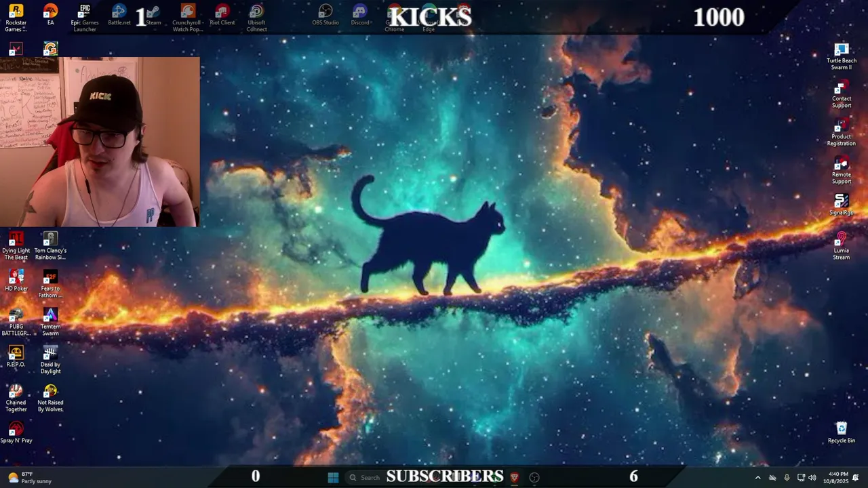Image resolution: width=868 pixels, height=488 pixels.
Task: Select the HD Poker icon
Action: tap(16, 281)
